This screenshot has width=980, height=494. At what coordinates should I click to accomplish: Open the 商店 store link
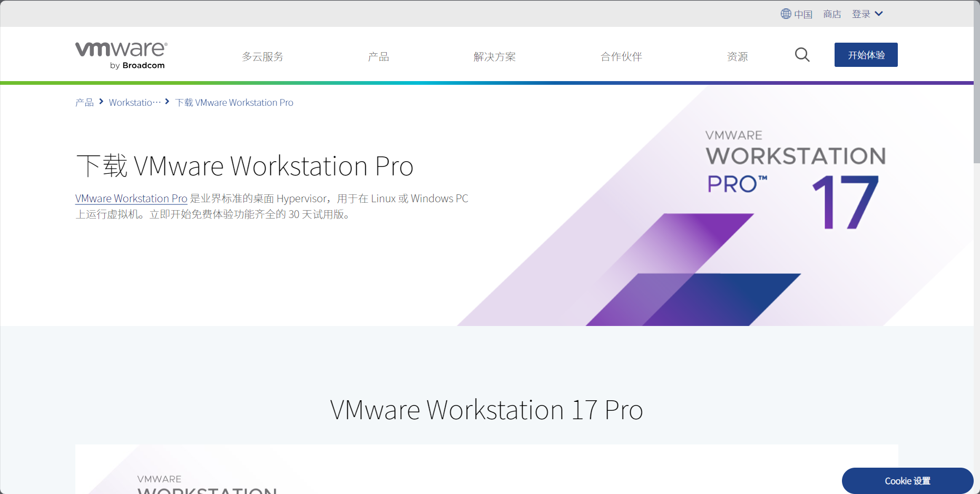click(x=832, y=14)
